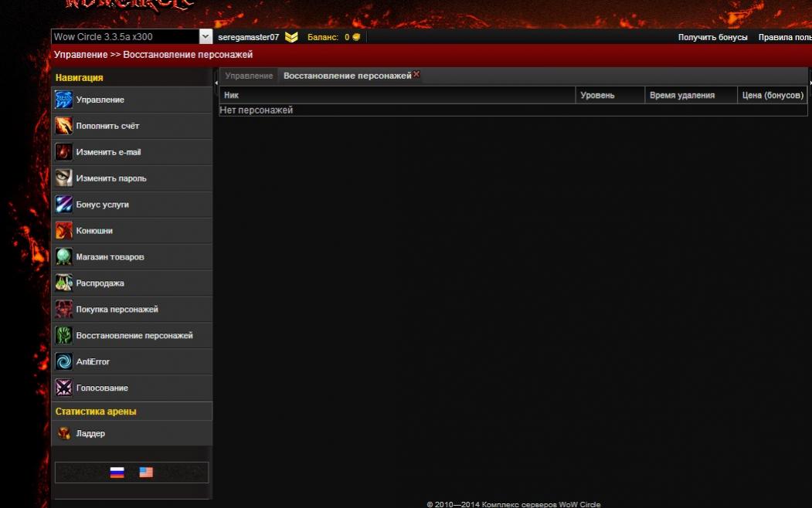Screen dimensions: 812x508
Task: Open the Голосование menu item
Action: pos(102,388)
